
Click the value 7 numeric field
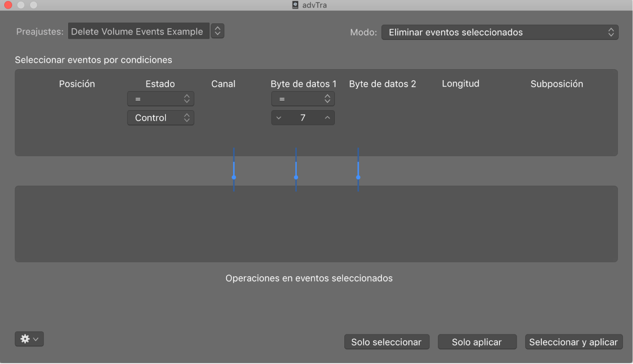pos(303,117)
